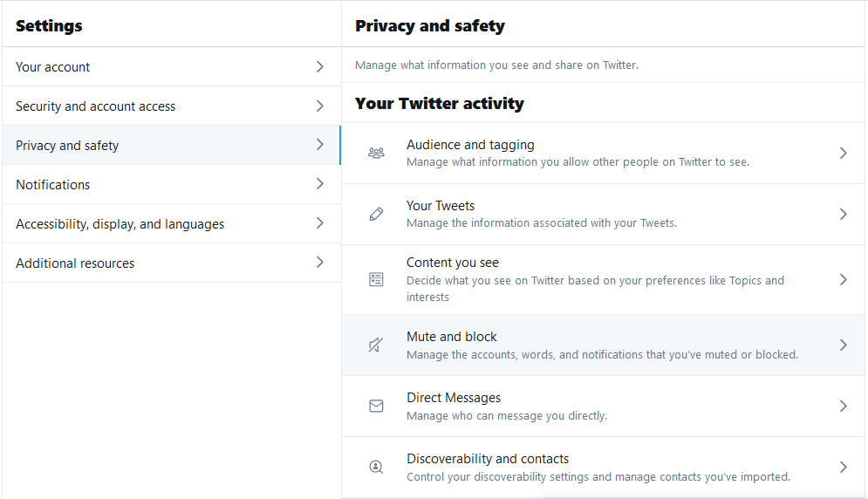Click the envelope icon for Direct Messages
The width and height of the screenshot is (868, 499).
377,406
